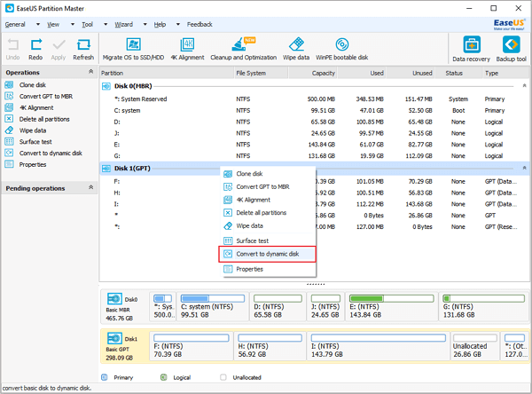Sort by the Used column header

pyautogui.click(x=362, y=73)
